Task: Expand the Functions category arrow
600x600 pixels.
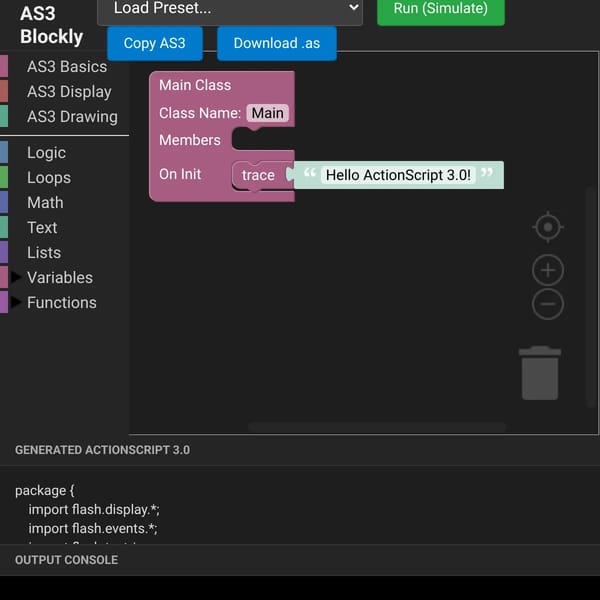Action: point(16,302)
